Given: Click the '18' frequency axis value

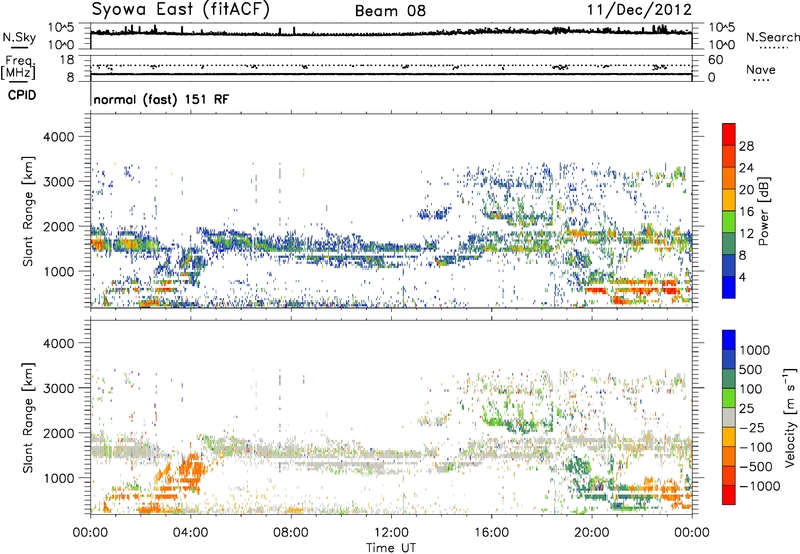Looking at the screenshot, I should click(x=67, y=60).
